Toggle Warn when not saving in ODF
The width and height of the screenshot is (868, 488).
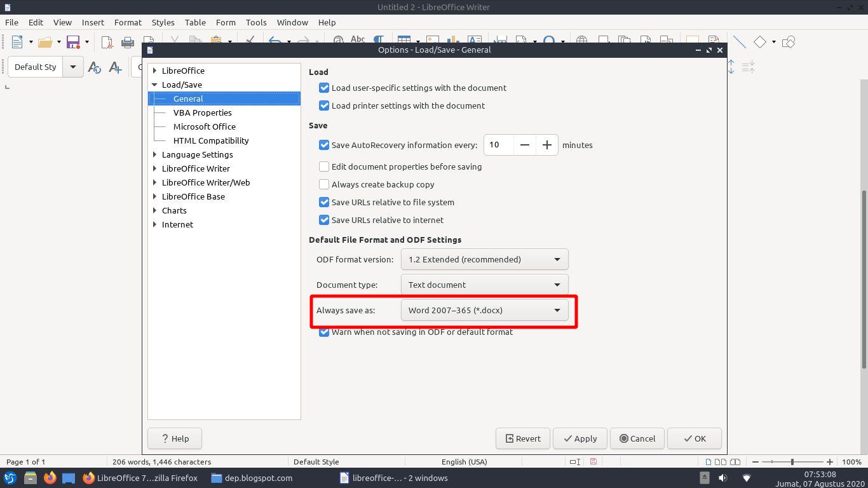(324, 332)
